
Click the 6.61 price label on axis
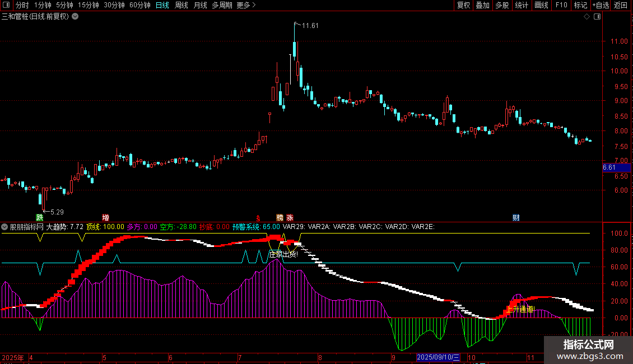click(x=609, y=167)
